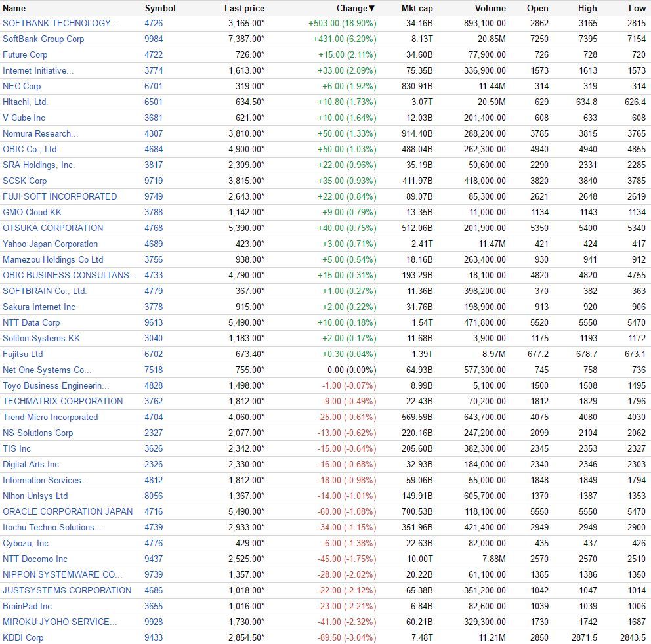The height and width of the screenshot is (644, 651).
Task: Select volume value 893,100.00
Action: pos(484,23)
